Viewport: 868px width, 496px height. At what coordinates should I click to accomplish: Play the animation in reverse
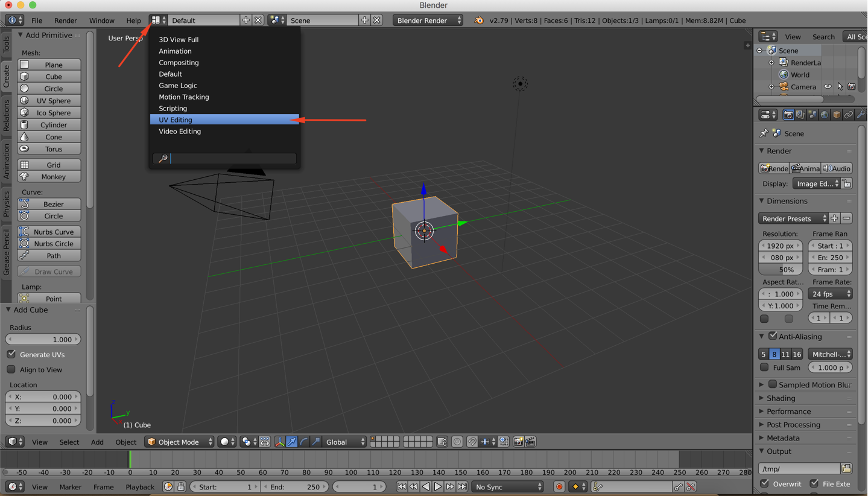426,486
